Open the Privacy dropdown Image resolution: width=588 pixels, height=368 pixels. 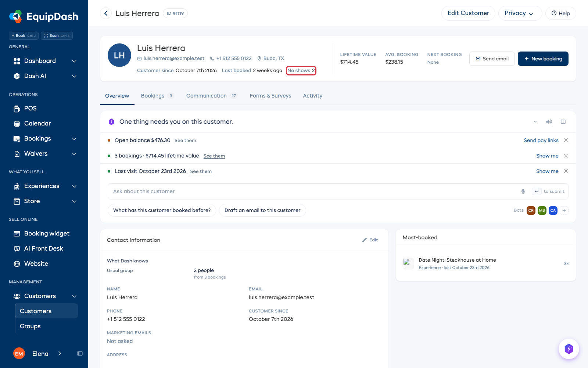(x=520, y=13)
